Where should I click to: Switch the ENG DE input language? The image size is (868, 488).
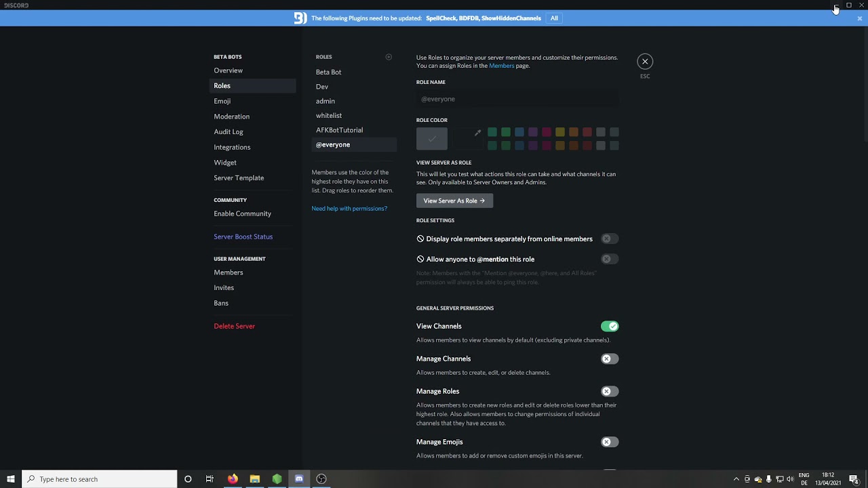[804, 479]
